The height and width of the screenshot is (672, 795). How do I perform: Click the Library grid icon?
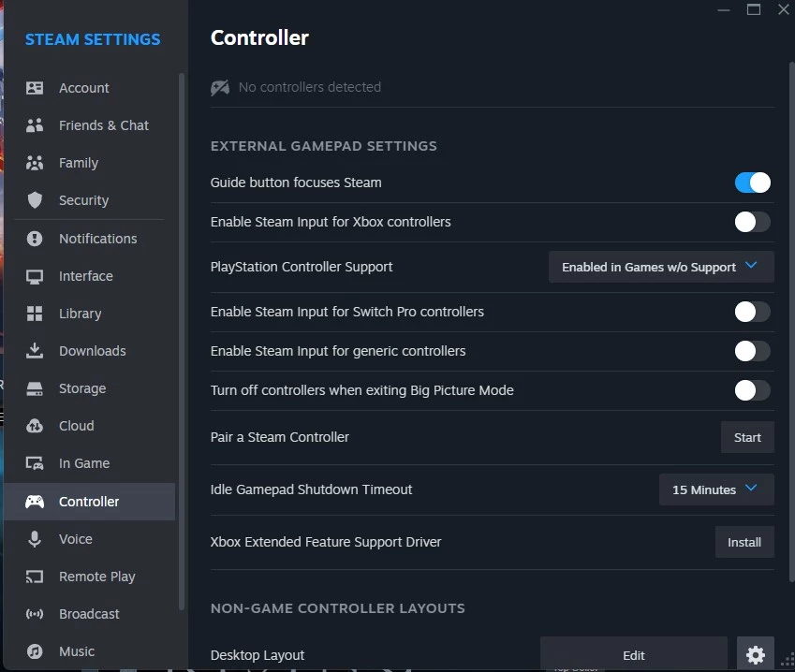click(35, 314)
